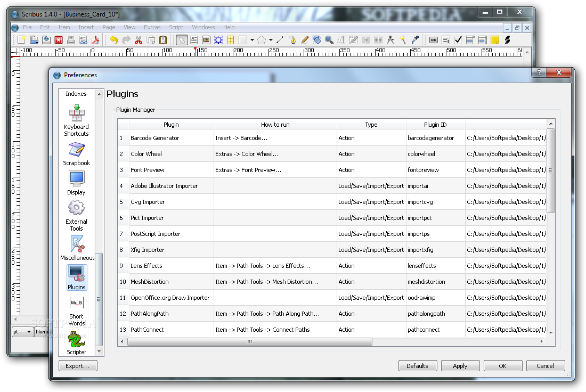This screenshot has height=392, width=586.
Task: Select the Freehand Line pencil tool
Action: click(305, 40)
